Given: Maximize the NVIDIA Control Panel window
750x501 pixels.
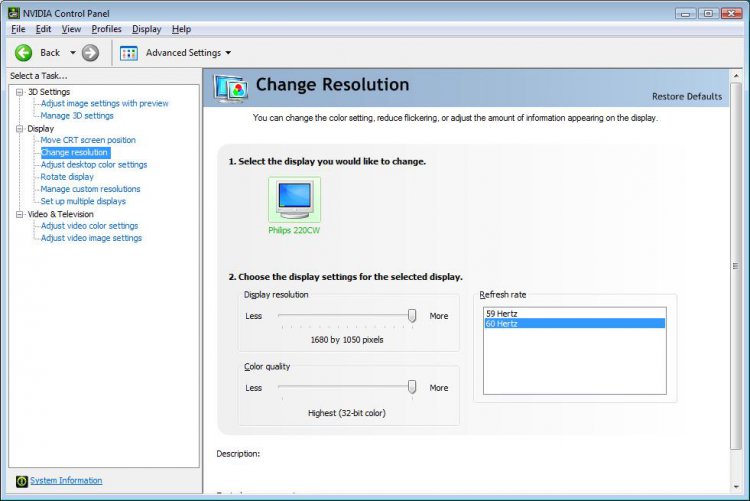Looking at the screenshot, I should (708, 13).
